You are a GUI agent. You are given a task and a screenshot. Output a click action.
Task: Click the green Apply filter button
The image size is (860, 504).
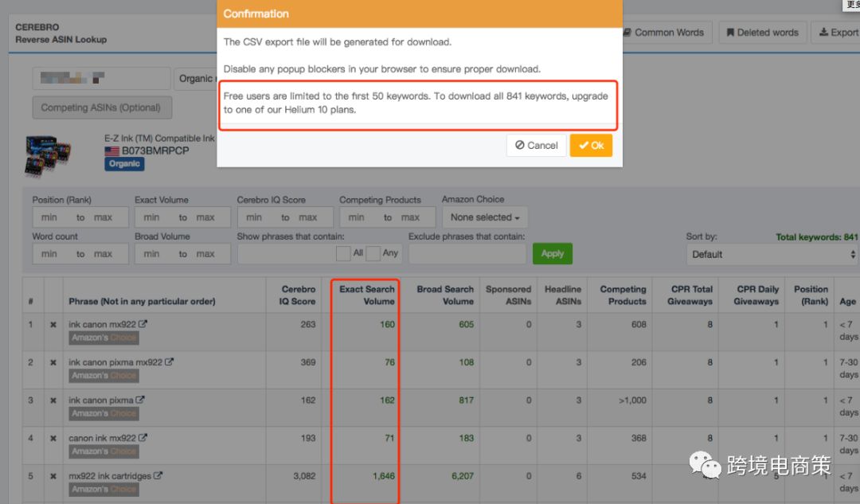point(553,253)
